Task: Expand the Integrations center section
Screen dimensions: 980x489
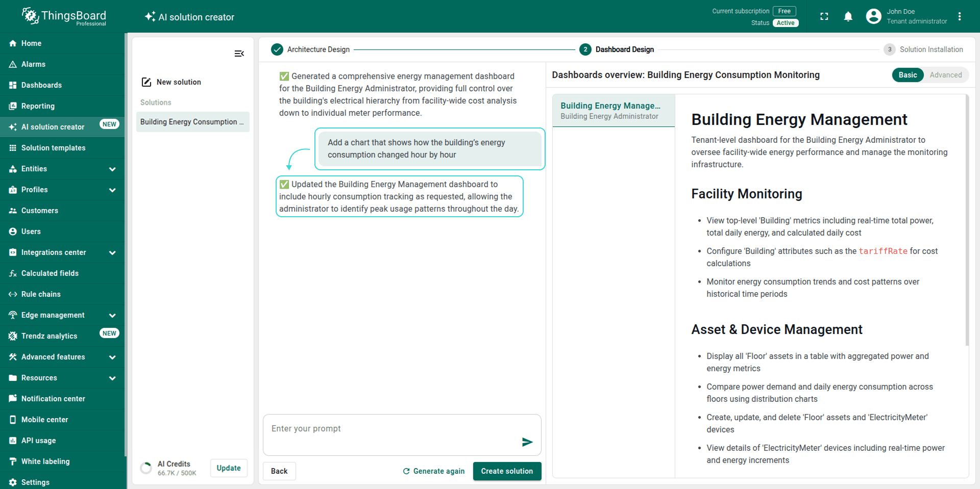Action: pyautogui.click(x=112, y=253)
